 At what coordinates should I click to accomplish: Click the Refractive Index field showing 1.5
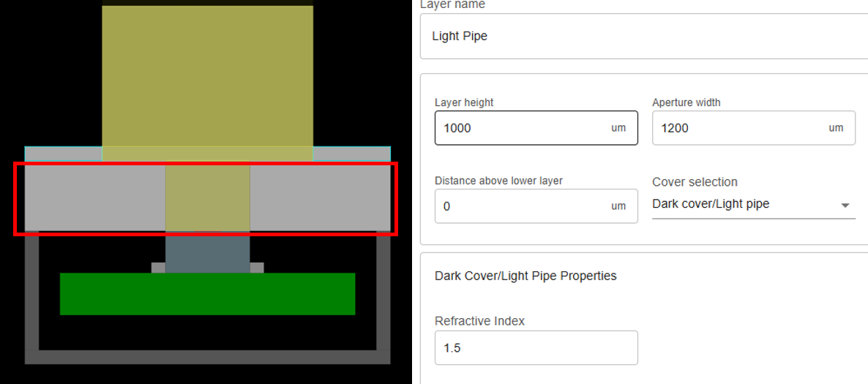click(536, 348)
